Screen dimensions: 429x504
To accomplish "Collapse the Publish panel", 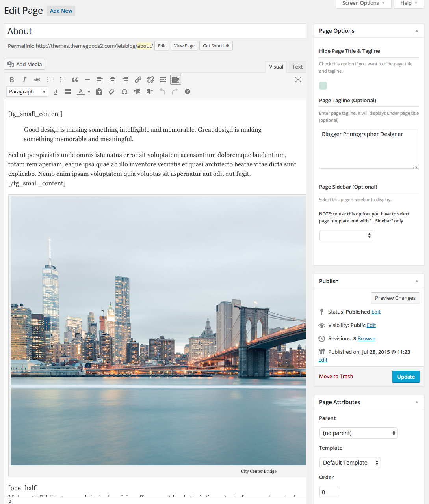I will pyautogui.click(x=416, y=281).
